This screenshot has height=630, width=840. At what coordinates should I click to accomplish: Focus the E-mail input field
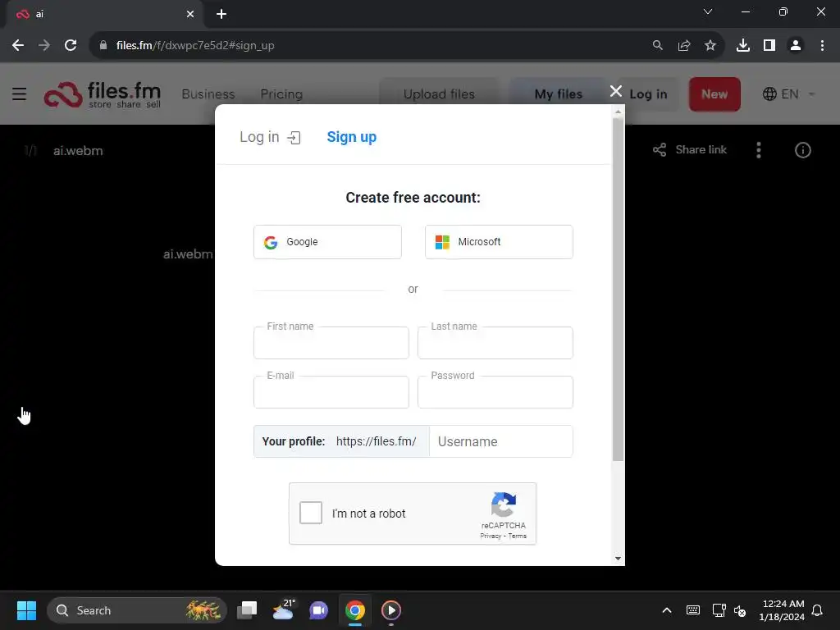(331, 392)
